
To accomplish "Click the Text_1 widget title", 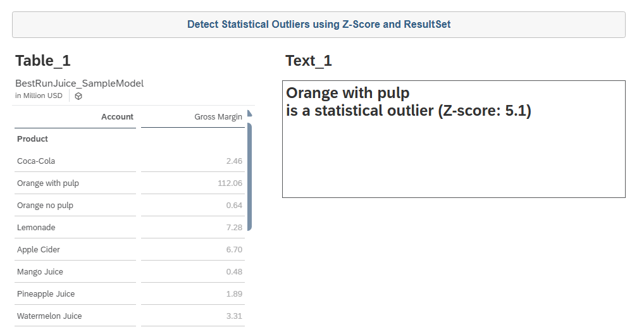I will (x=309, y=61).
